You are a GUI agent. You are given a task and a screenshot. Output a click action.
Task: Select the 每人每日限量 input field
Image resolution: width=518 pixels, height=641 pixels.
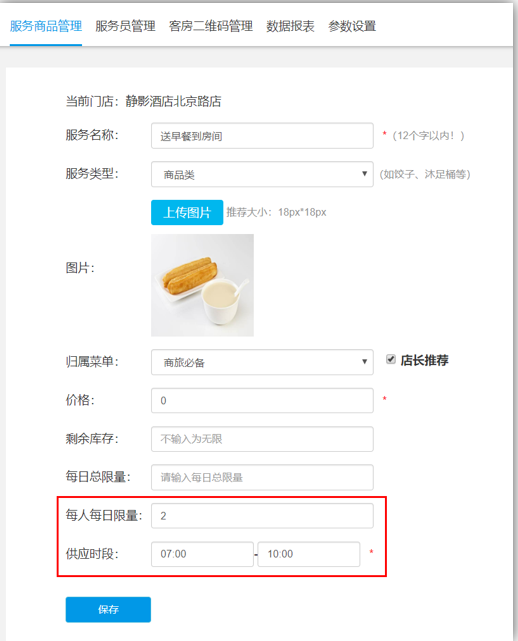click(x=262, y=516)
